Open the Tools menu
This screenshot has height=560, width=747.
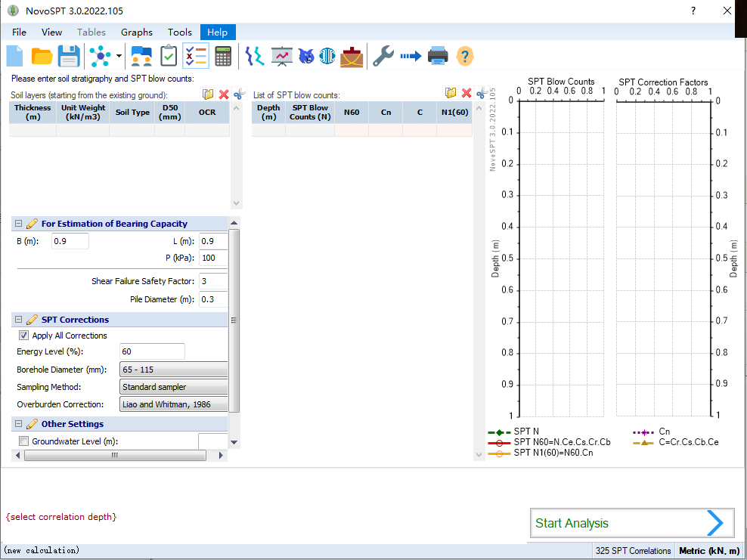coord(180,32)
